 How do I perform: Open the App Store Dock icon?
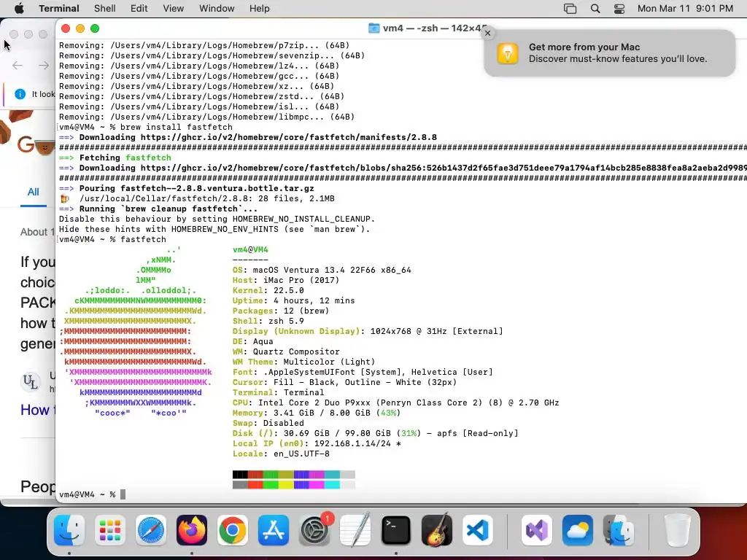coord(274,529)
